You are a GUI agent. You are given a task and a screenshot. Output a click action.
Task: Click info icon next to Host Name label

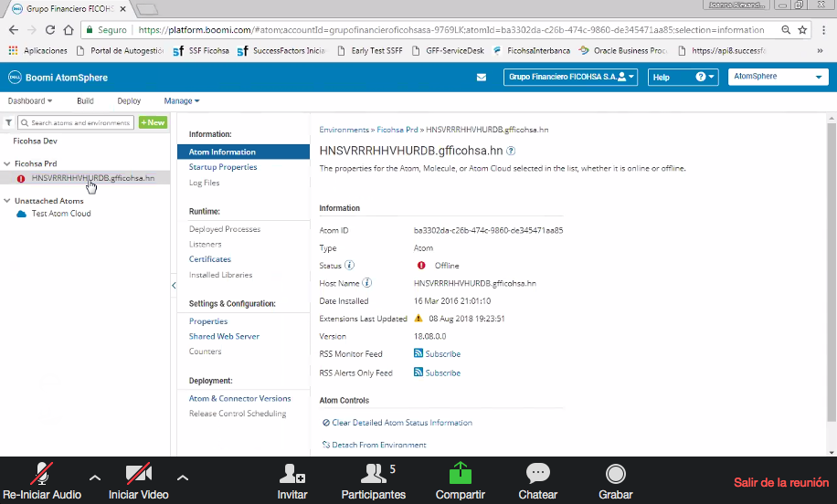click(367, 283)
